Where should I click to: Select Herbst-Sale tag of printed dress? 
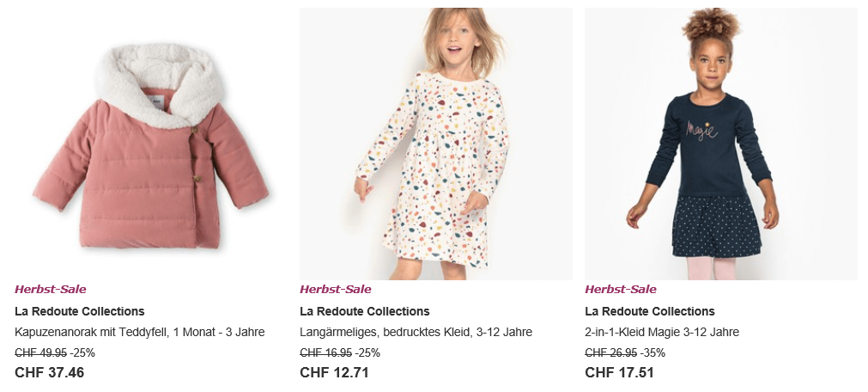(336, 290)
